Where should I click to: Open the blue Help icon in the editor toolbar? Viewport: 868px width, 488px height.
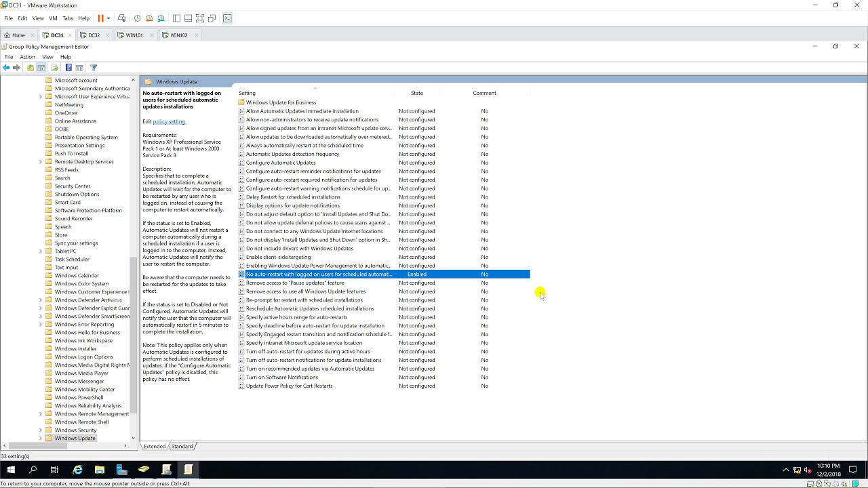click(68, 67)
